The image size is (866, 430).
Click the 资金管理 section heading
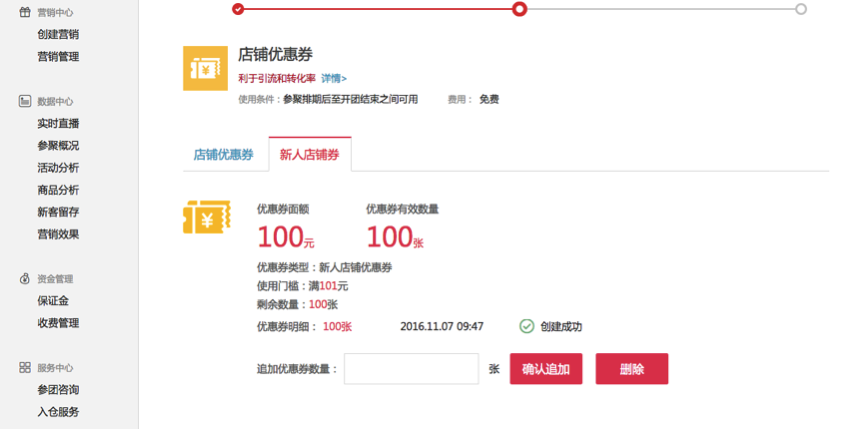point(55,279)
